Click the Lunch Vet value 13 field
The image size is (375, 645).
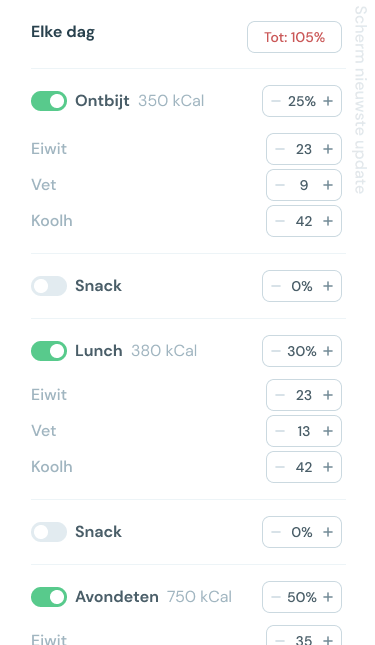pyautogui.click(x=304, y=431)
